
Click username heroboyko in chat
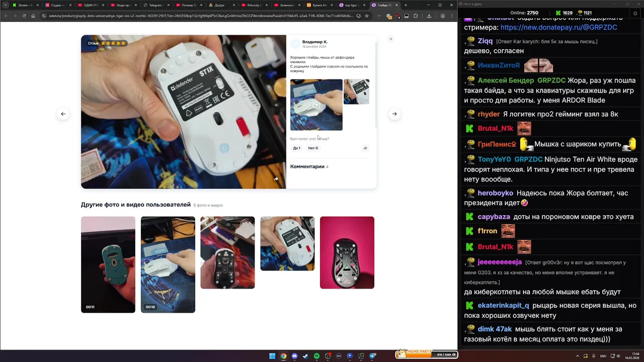point(495,193)
